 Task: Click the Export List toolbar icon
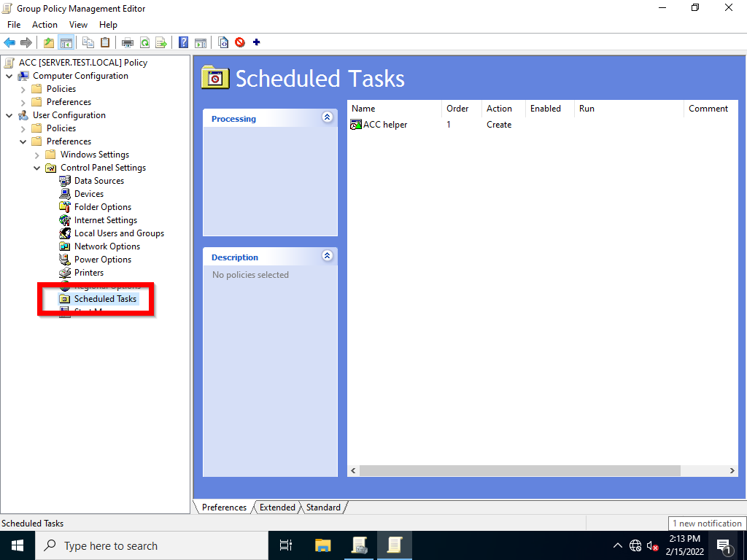pos(161,42)
